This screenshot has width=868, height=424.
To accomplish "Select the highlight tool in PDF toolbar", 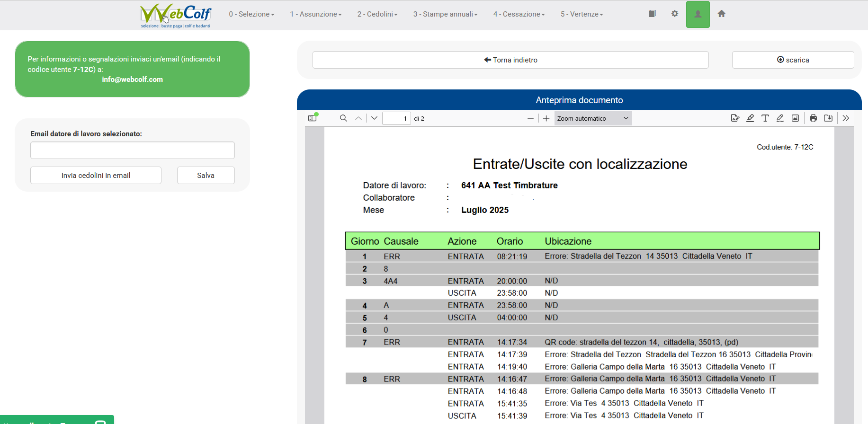I will [750, 118].
